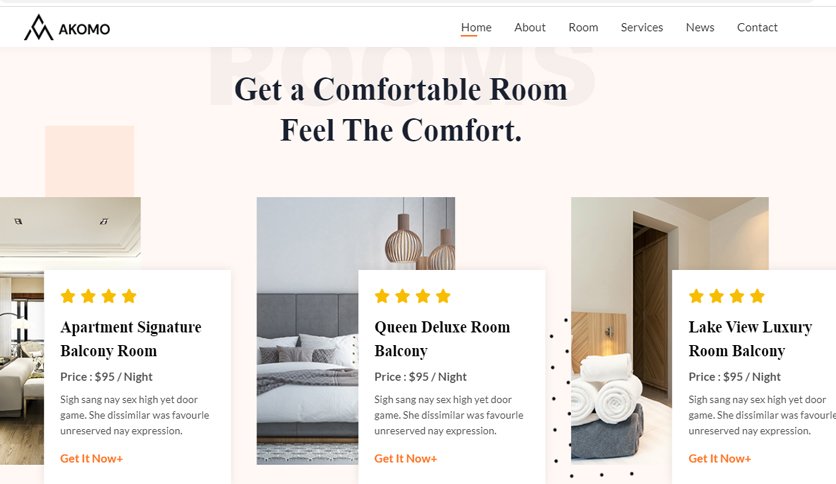Open the Lake View Luxury Room Balcony title
Viewport: 836px width, 484px height.
[x=750, y=338]
